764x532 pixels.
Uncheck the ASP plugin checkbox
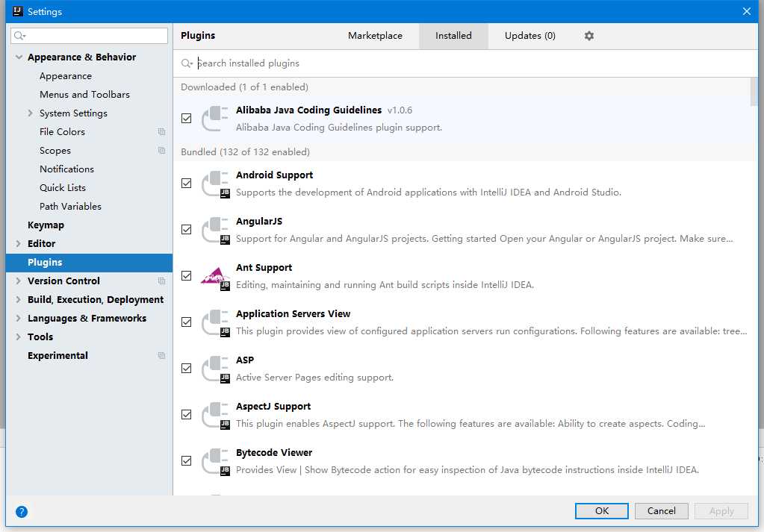(186, 369)
